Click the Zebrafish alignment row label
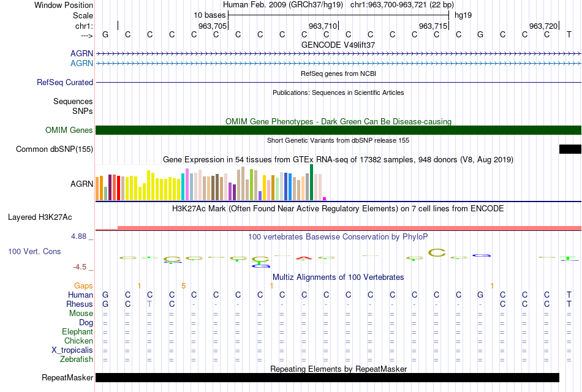Screen dimensions: 582x392 [x=77, y=360]
